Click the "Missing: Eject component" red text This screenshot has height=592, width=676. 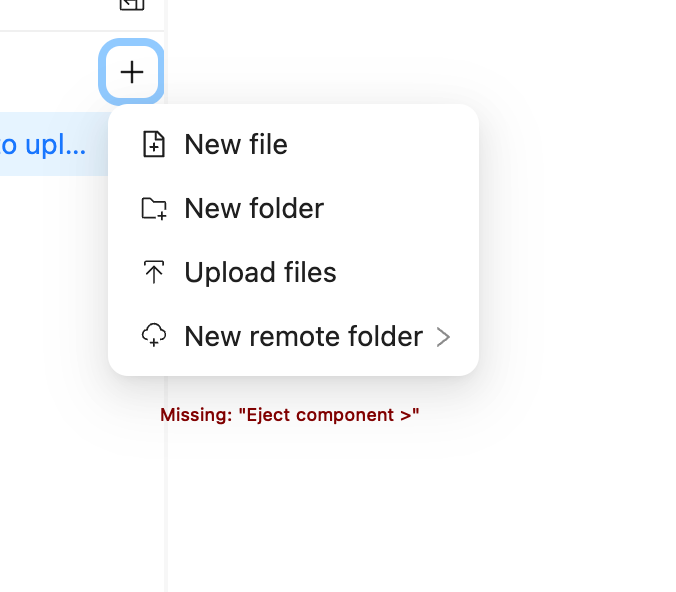pyautogui.click(x=290, y=415)
